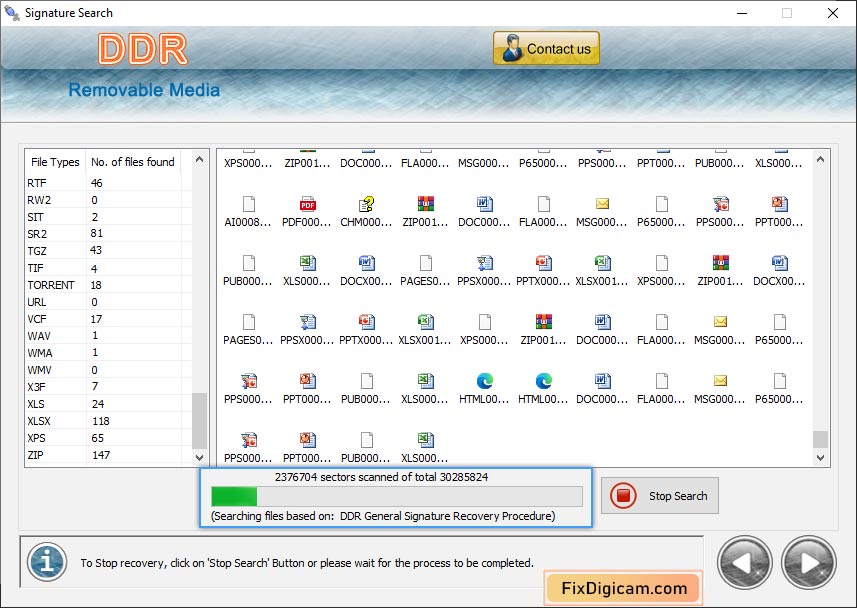Click the files grid scroll up arrow
The width and height of the screenshot is (857, 608).
[820, 159]
